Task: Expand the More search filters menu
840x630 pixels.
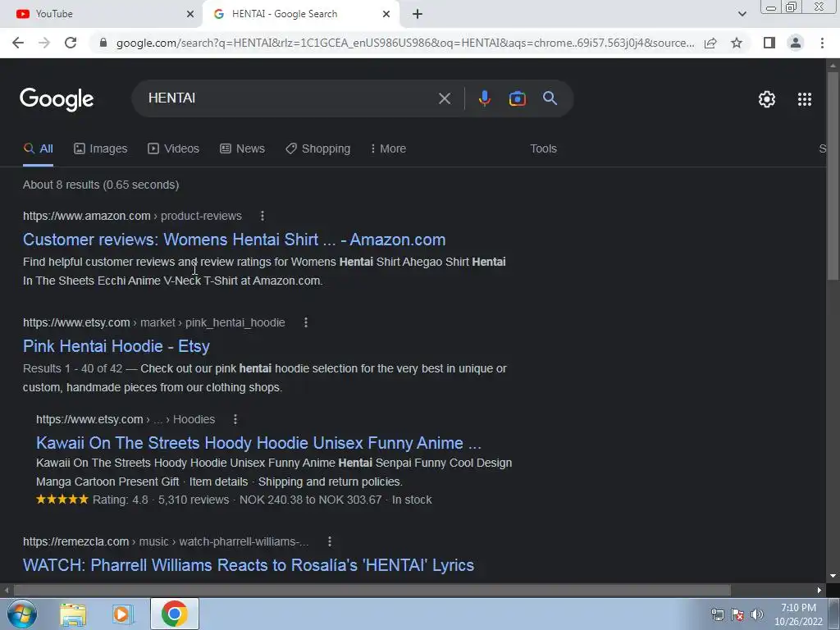Action: 388,148
